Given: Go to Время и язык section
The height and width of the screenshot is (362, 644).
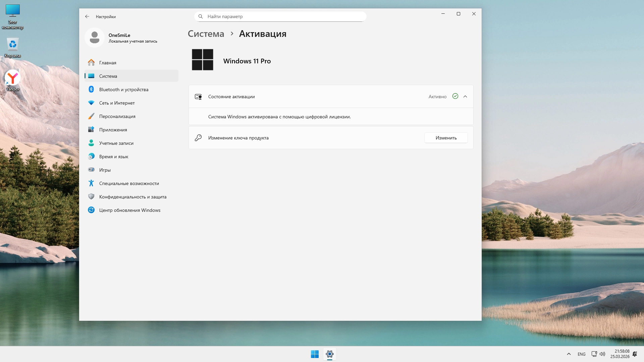Looking at the screenshot, I should (x=114, y=157).
